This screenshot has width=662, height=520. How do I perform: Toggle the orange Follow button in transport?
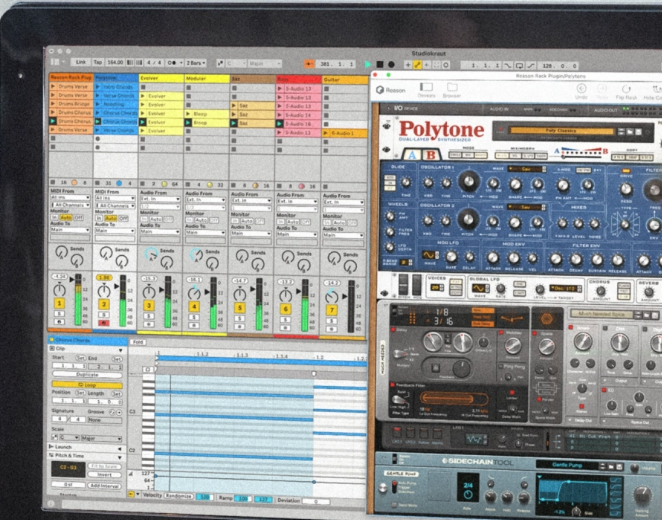tap(309, 64)
